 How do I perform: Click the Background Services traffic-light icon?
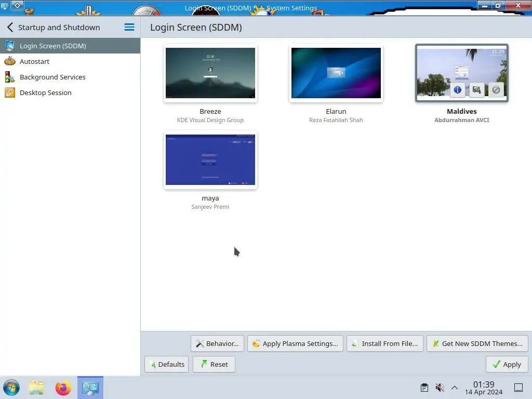(10, 77)
